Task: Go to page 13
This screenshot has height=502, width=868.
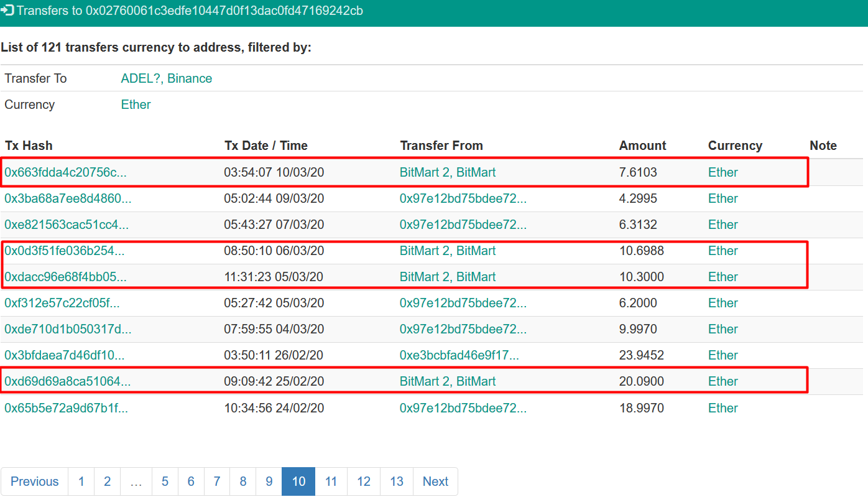Action: (397, 481)
